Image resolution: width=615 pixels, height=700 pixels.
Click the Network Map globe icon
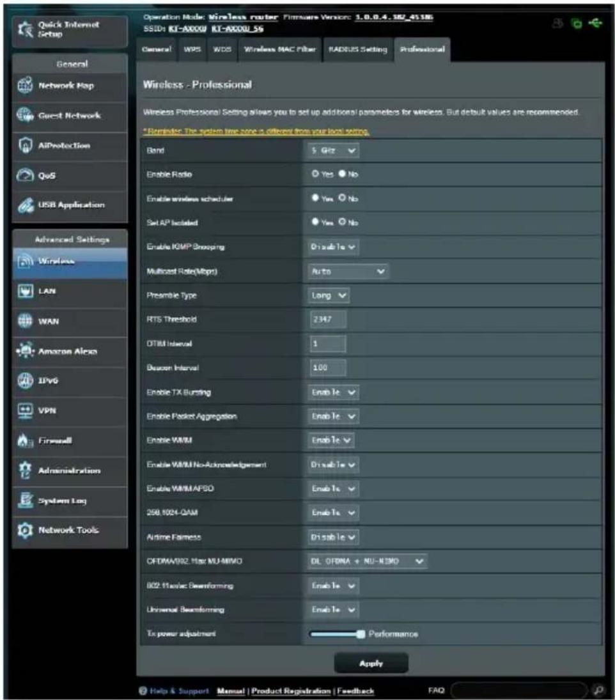pyautogui.click(x=25, y=85)
